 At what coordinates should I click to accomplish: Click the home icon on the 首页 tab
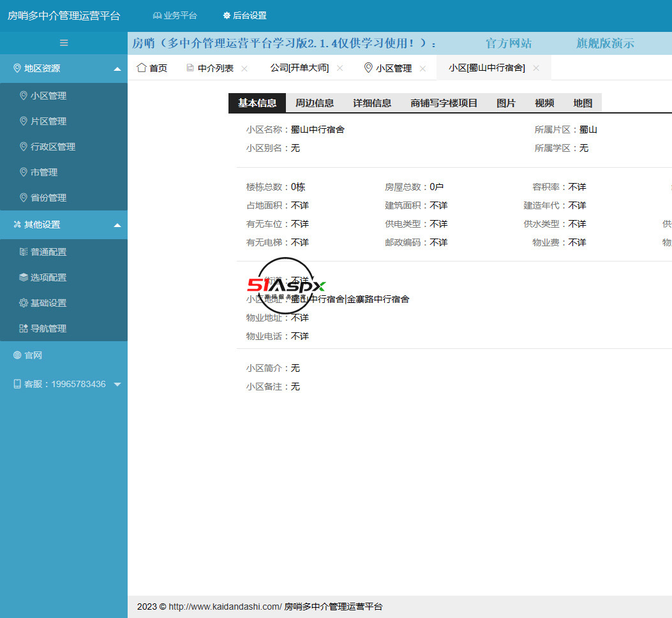(142, 68)
